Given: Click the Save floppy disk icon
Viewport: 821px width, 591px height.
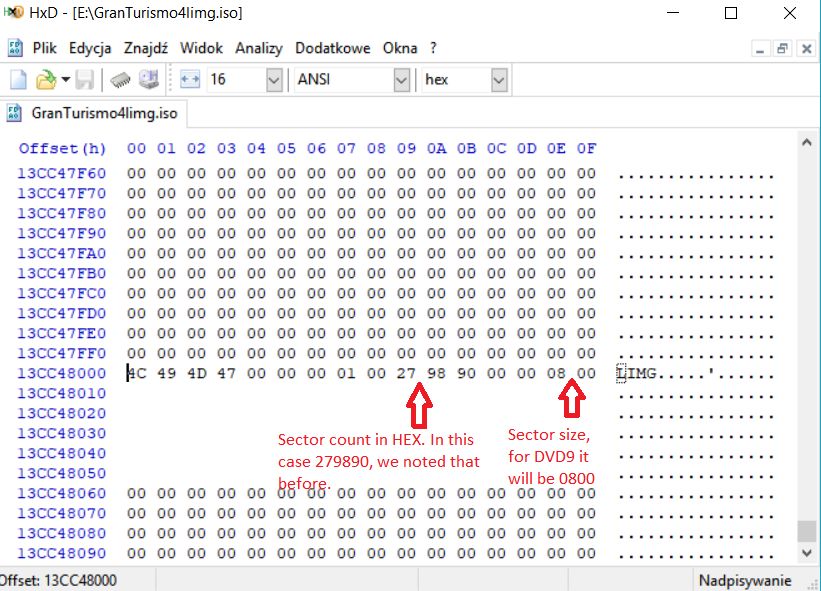Looking at the screenshot, I should 85,80.
